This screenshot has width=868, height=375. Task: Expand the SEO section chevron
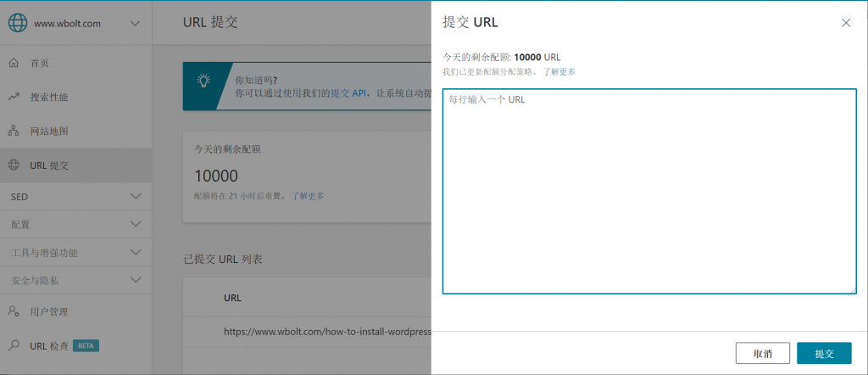pyautogui.click(x=136, y=197)
